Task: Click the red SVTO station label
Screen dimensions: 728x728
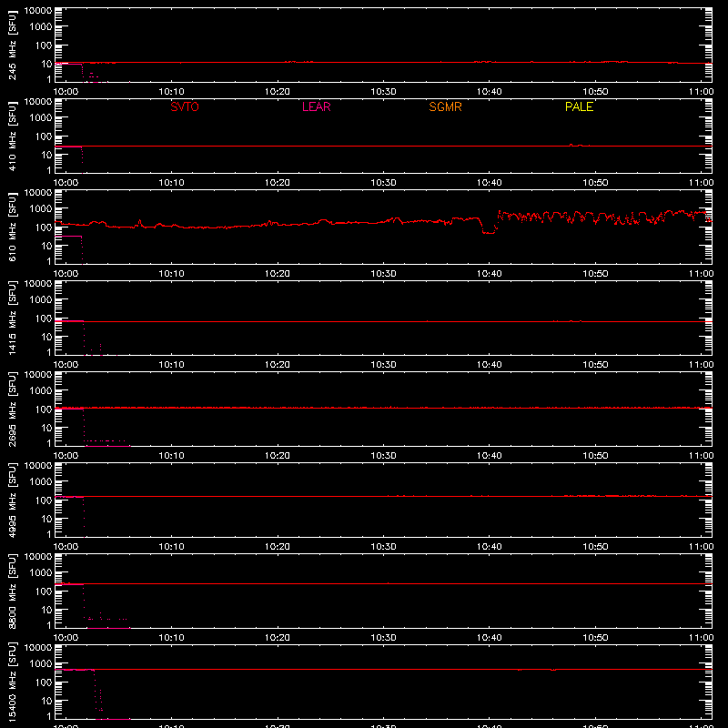Action: point(185,106)
